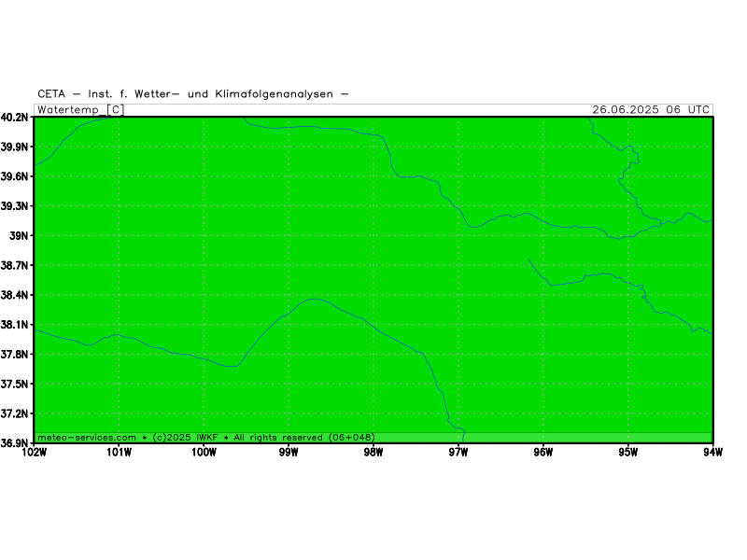Click the 39.9N latitude label

[14, 147]
